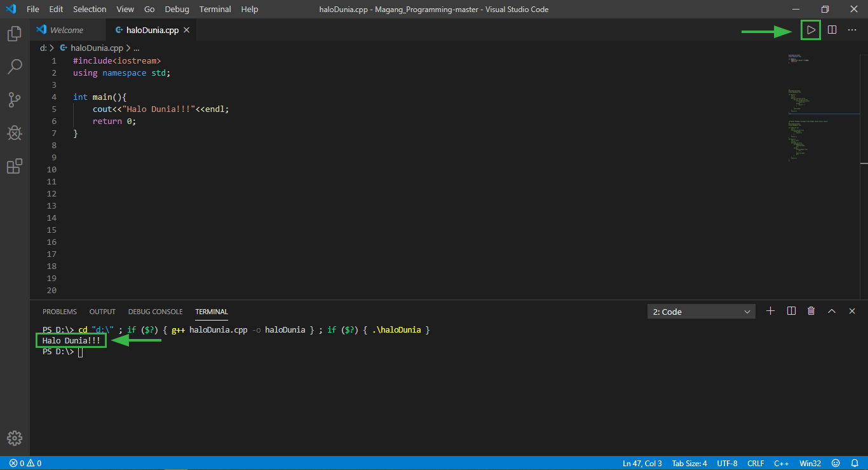The height and width of the screenshot is (470, 868).
Task: Click the 'd:' breadcrumb segment
Action: [43, 48]
